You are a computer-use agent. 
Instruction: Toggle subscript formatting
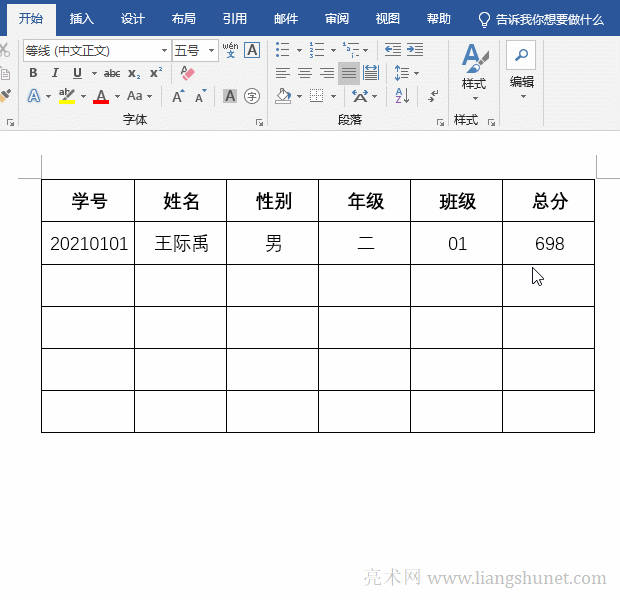pos(134,73)
